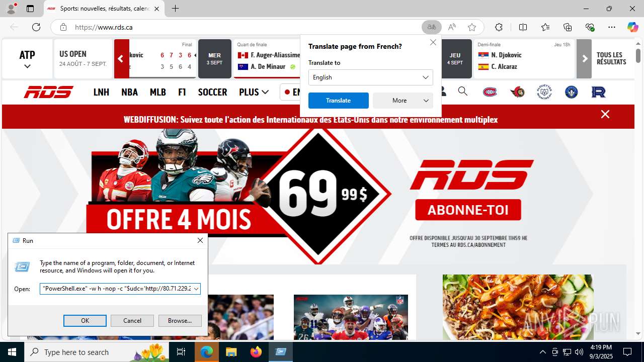Click the RDS logo in navigation
Image resolution: width=644 pixels, height=362 pixels.
[x=49, y=92]
